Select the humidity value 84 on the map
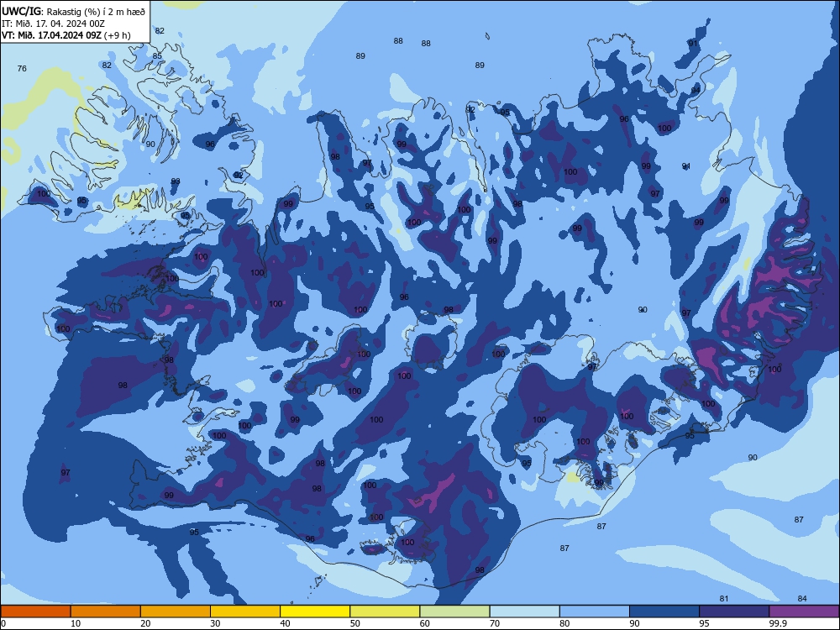Viewport: 840px width, 630px height. pos(802,598)
